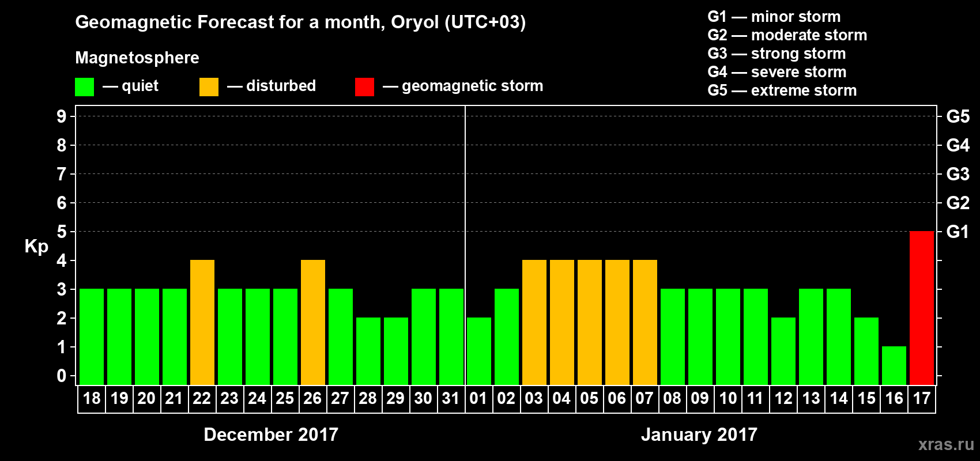980x461 pixels.
Task: Click the green bar for January 16
Action: [894, 365]
